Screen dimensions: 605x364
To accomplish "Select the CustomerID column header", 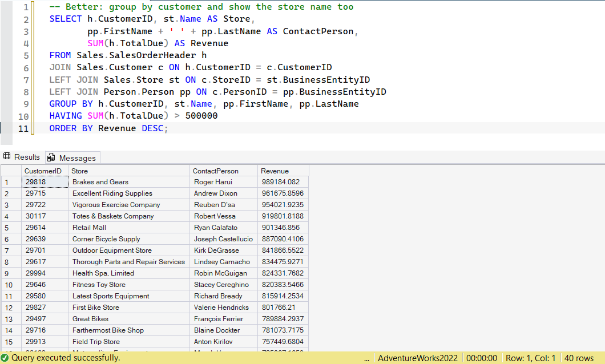I will 45,171.
